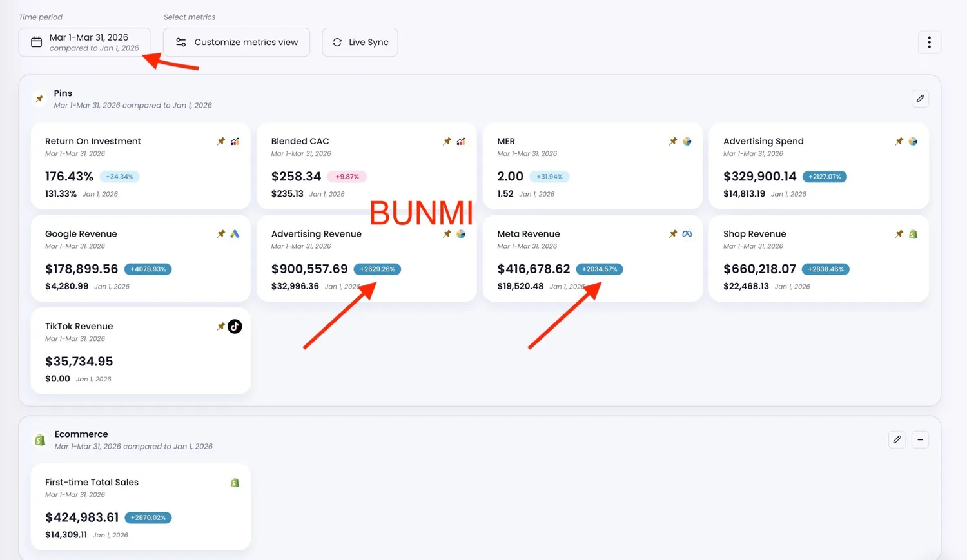
Task: Unpin the Meta Revenue card
Action: 673,234
